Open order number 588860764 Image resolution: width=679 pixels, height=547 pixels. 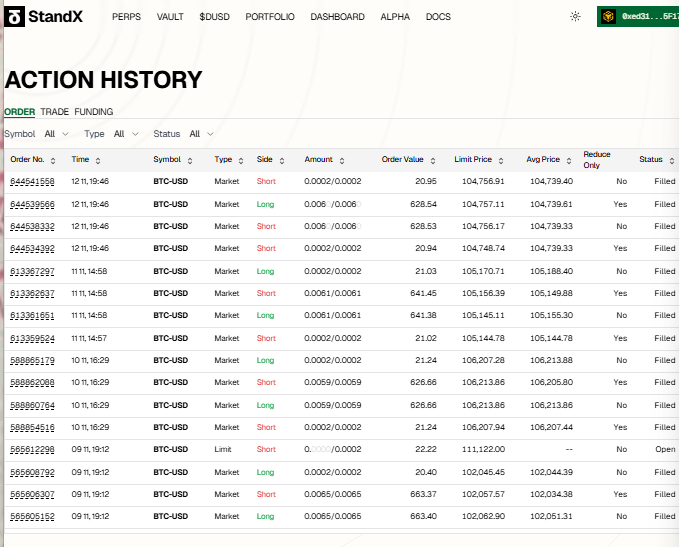tap(32, 405)
